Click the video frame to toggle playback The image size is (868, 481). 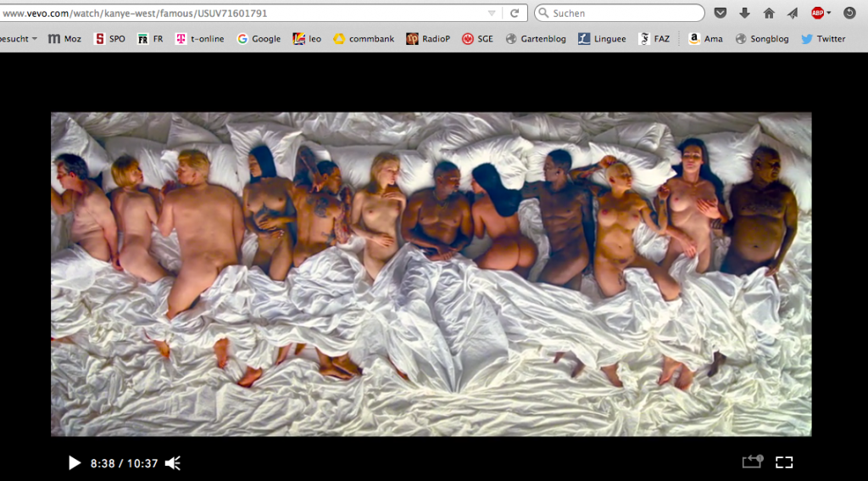(431, 274)
